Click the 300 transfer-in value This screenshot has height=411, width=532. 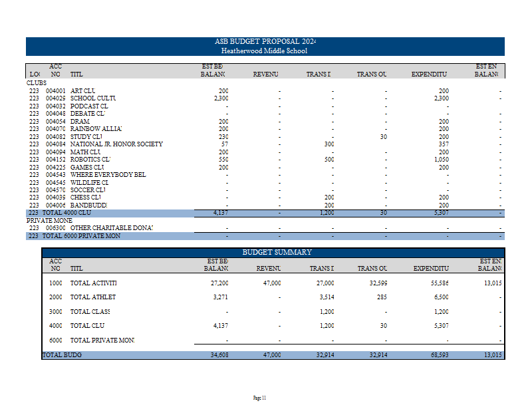(x=329, y=144)
